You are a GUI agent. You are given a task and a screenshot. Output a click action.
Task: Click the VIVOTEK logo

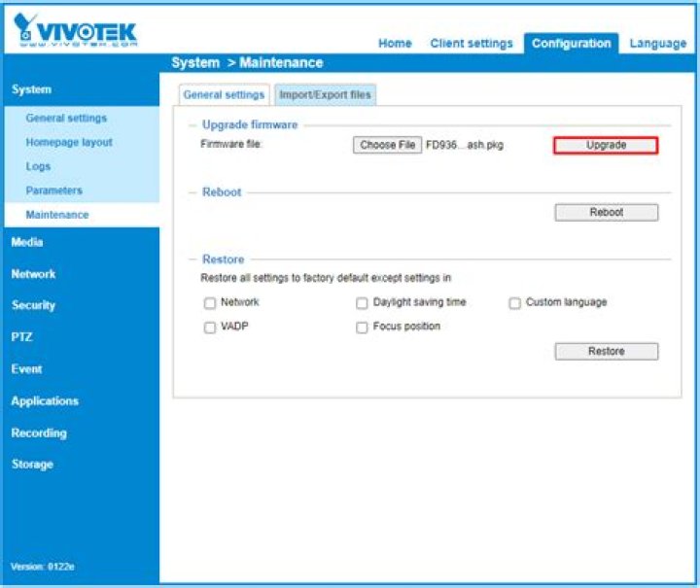pyautogui.click(x=75, y=30)
